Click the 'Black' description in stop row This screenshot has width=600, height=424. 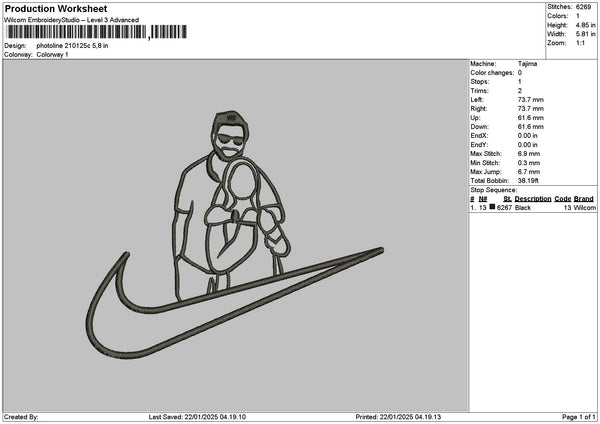coord(523,208)
